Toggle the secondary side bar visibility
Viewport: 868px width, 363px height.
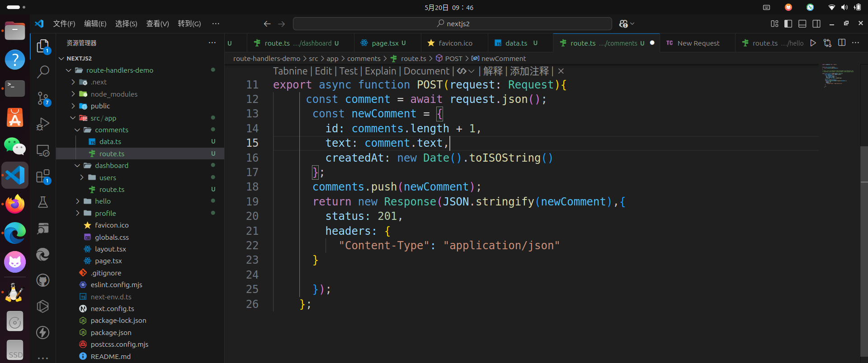point(816,23)
